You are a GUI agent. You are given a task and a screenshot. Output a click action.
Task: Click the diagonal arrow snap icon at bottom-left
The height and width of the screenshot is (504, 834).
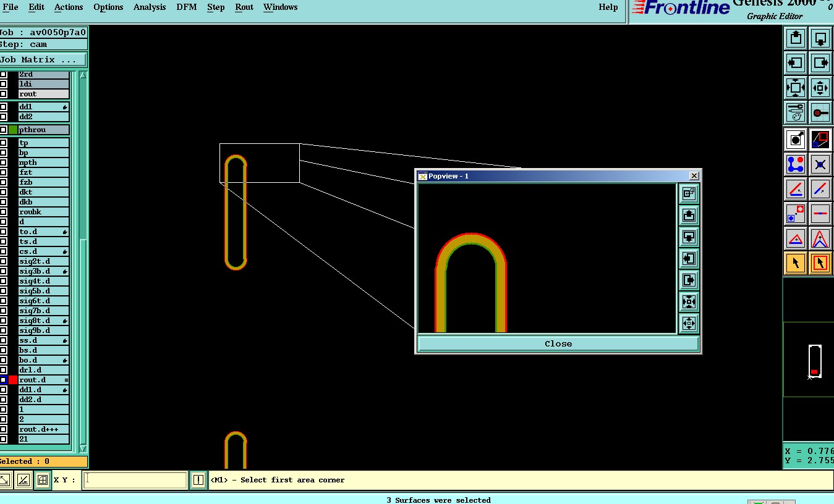4,480
